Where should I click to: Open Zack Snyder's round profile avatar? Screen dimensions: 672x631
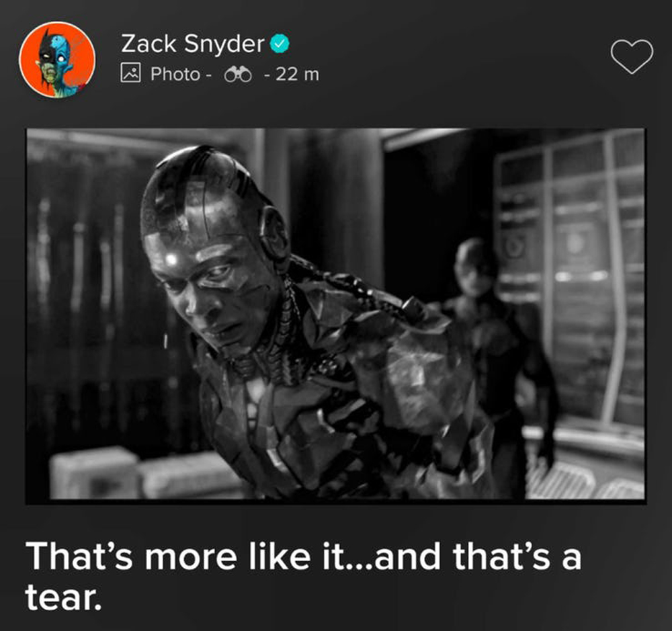point(57,60)
